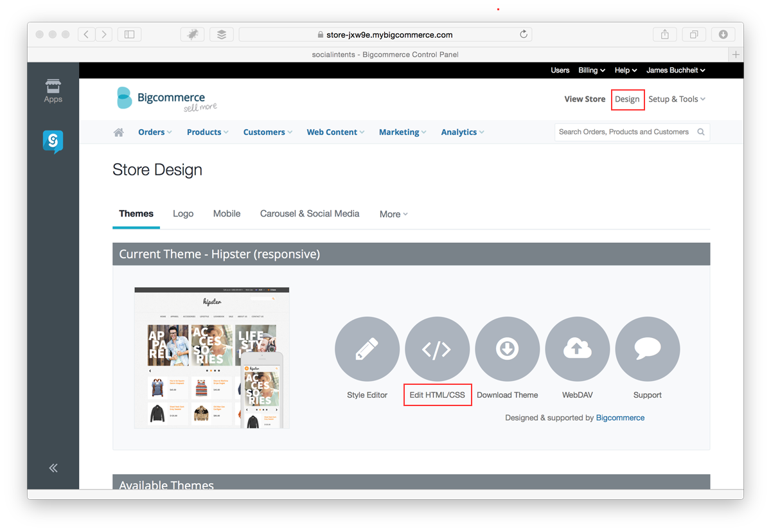Go back with Safari's back arrow
The width and height of the screenshot is (771, 532).
(x=87, y=34)
